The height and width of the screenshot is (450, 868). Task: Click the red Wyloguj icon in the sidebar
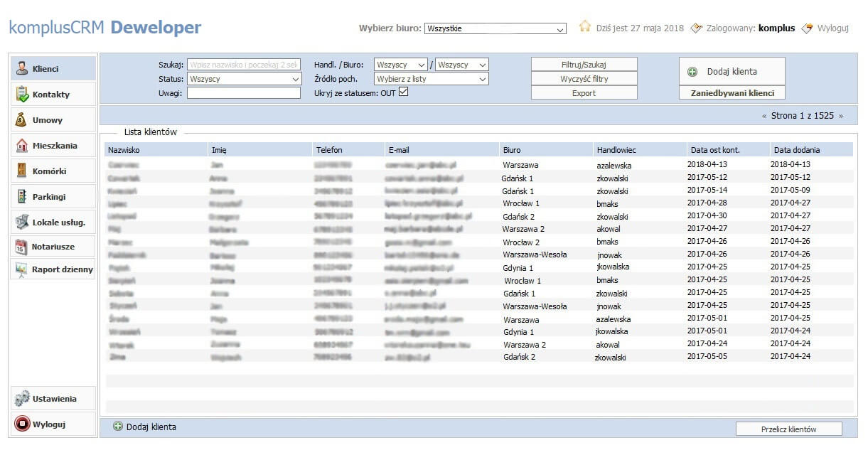(x=22, y=424)
